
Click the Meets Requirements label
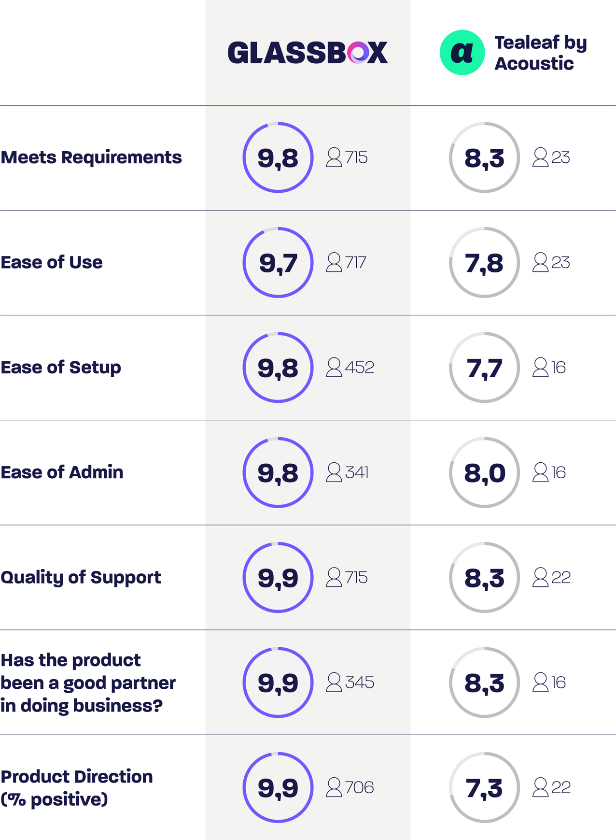click(x=91, y=157)
